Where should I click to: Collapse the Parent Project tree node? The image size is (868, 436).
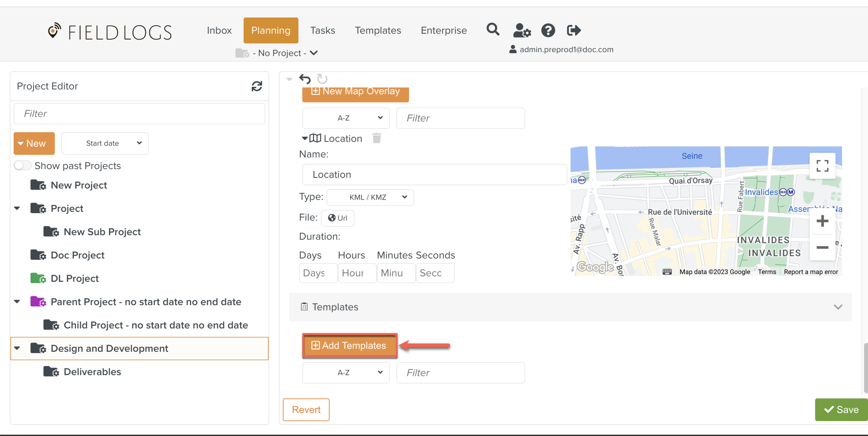17,301
